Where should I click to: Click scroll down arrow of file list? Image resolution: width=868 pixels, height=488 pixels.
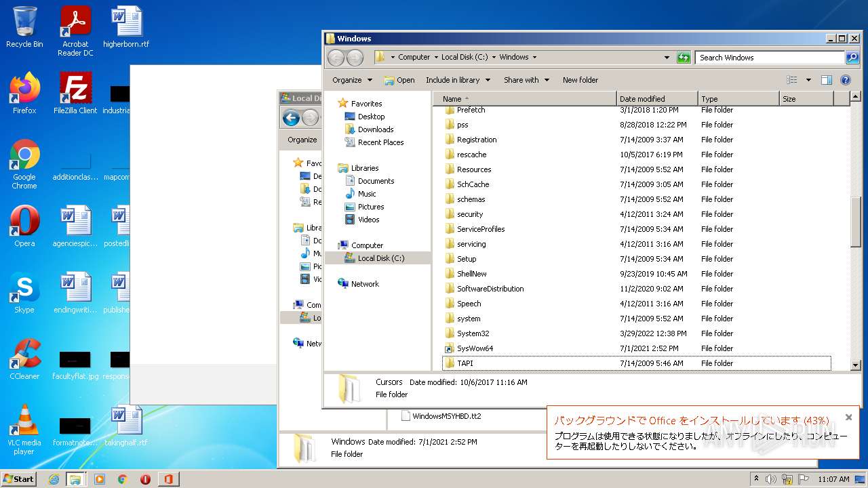(x=855, y=365)
